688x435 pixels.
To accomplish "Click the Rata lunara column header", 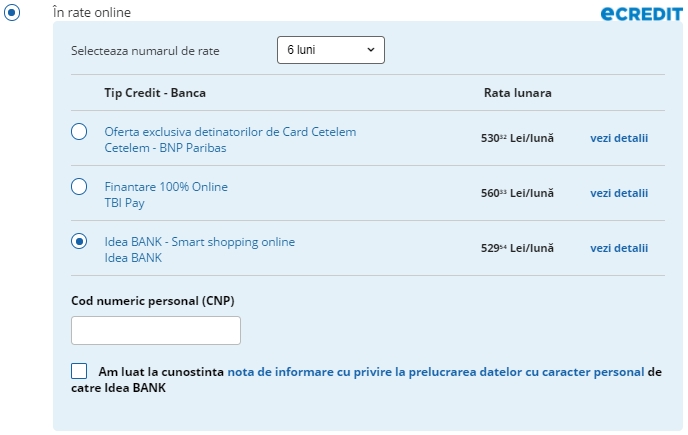I will (x=518, y=93).
